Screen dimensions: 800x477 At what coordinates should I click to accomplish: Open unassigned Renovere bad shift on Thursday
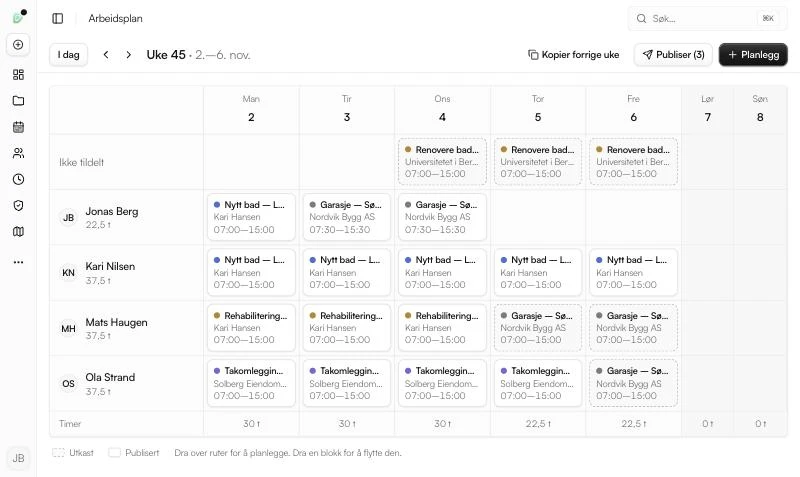[538, 161]
